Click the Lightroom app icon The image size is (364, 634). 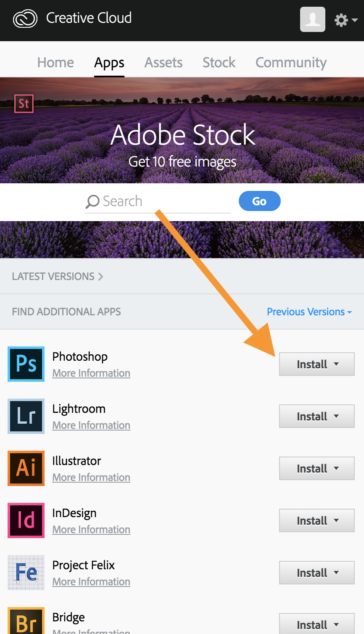click(x=26, y=416)
